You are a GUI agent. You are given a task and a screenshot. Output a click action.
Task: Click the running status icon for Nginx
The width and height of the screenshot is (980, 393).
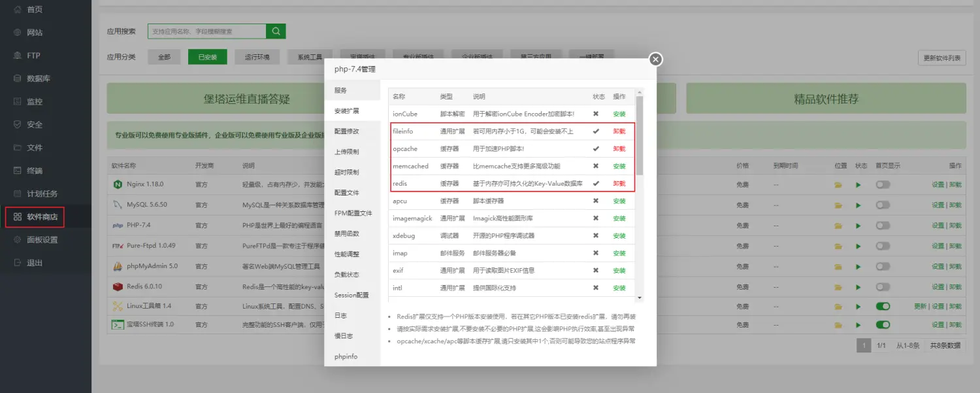click(858, 185)
